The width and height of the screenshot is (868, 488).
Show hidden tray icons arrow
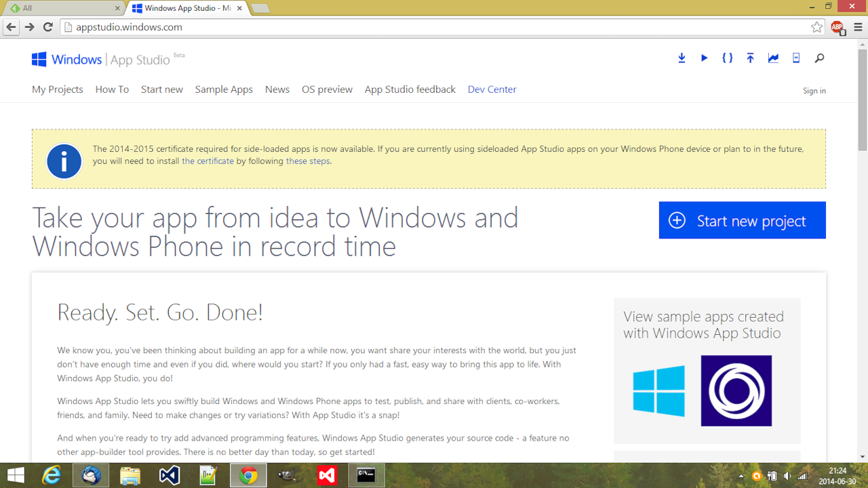741,476
